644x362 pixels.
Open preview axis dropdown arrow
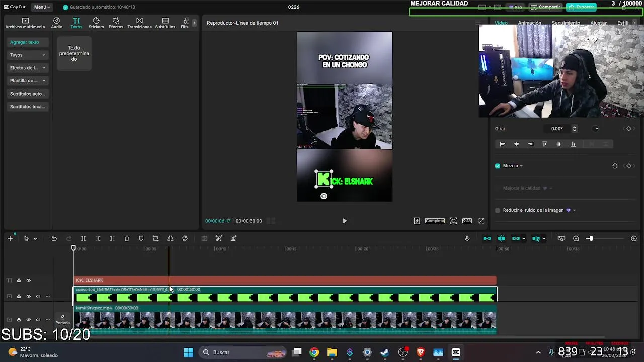tap(544, 239)
